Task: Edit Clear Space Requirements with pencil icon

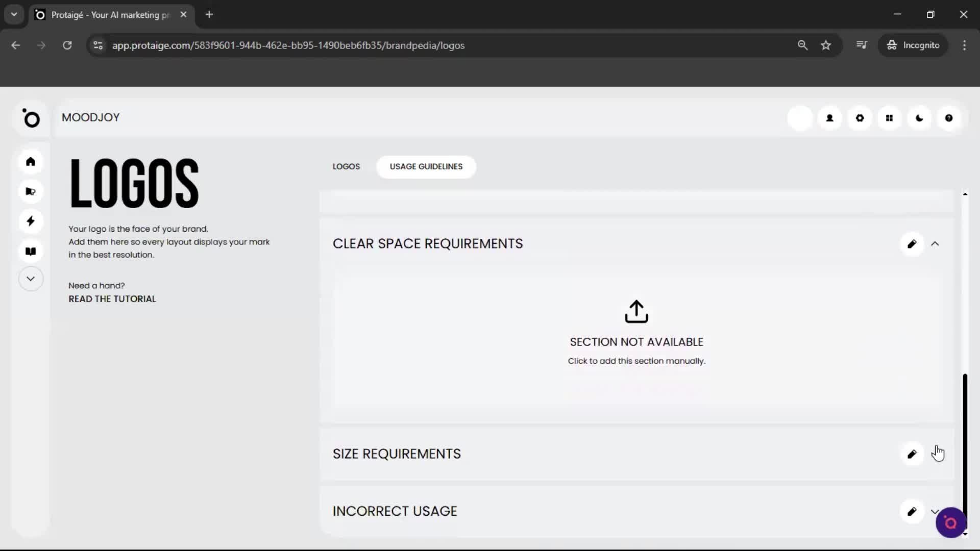Action: tap(912, 244)
